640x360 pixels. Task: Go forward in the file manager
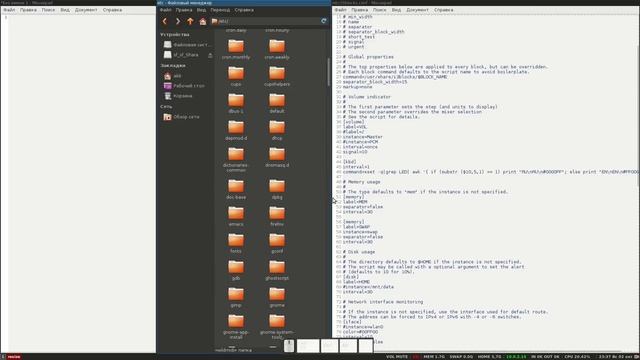pos(178,21)
